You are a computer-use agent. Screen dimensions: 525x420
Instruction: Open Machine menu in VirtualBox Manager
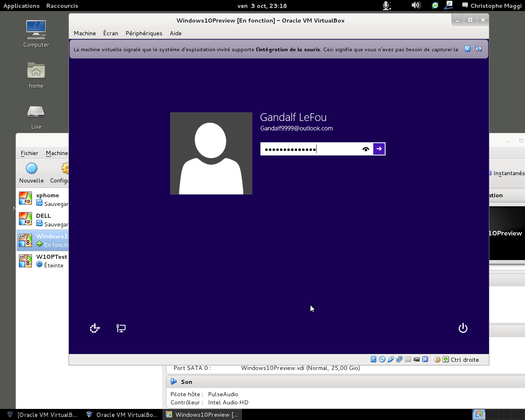57,153
